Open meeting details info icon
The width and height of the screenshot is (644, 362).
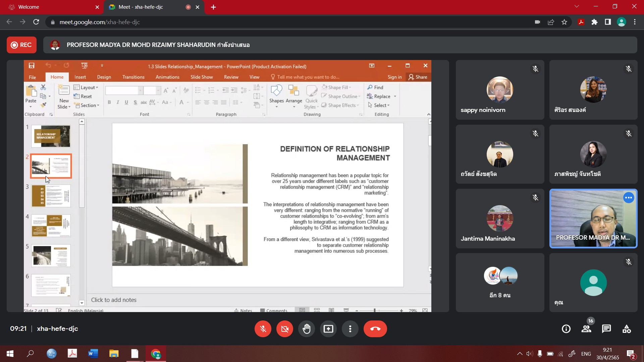566,329
